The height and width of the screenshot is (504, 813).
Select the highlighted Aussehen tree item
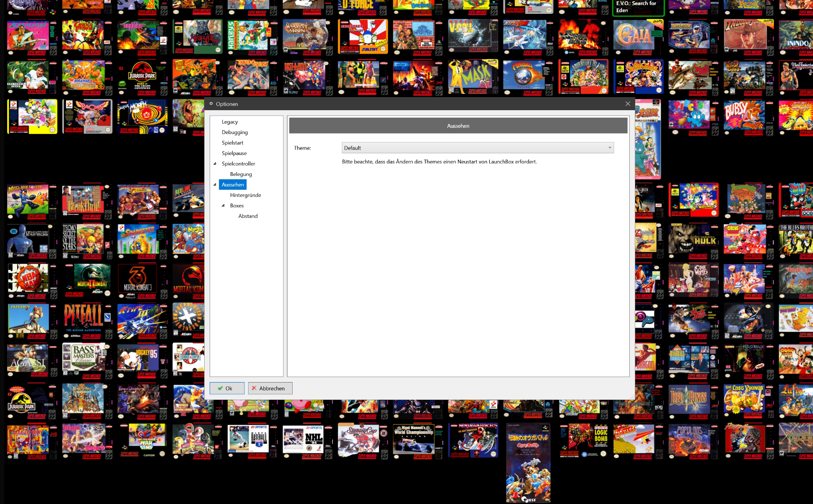pyautogui.click(x=233, y=185)
